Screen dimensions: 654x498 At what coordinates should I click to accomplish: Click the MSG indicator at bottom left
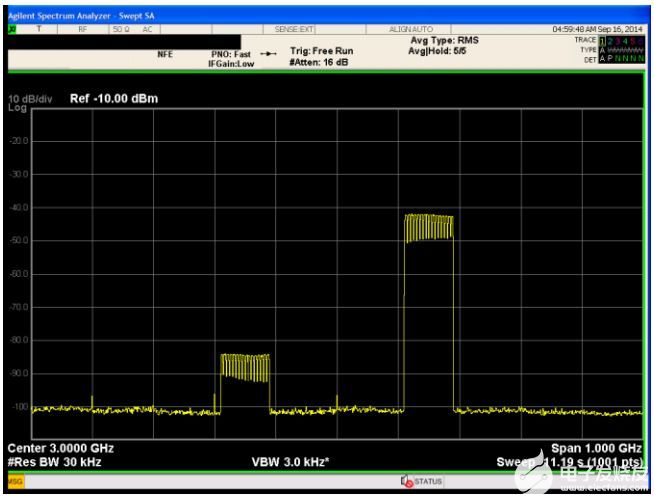pos(14,482)
